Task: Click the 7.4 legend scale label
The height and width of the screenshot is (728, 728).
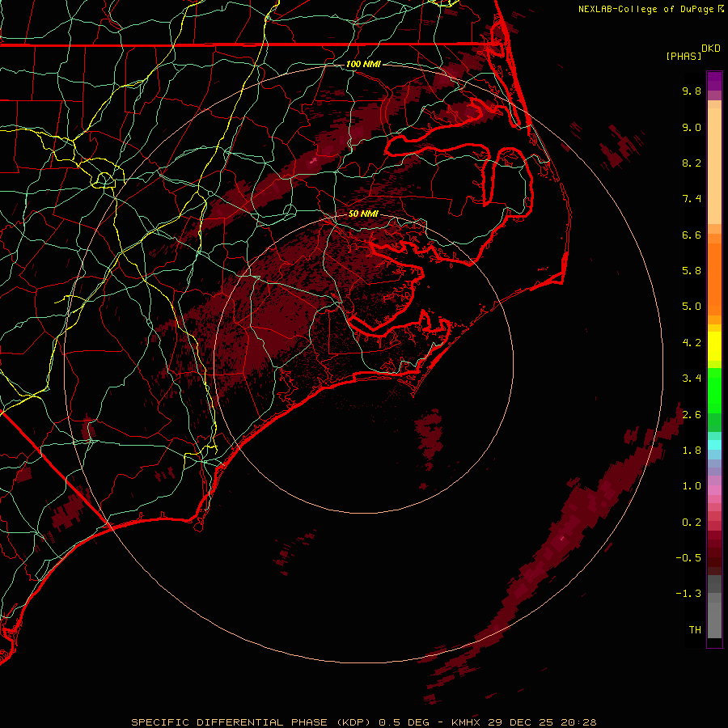Action: click(x=692, y=199)
